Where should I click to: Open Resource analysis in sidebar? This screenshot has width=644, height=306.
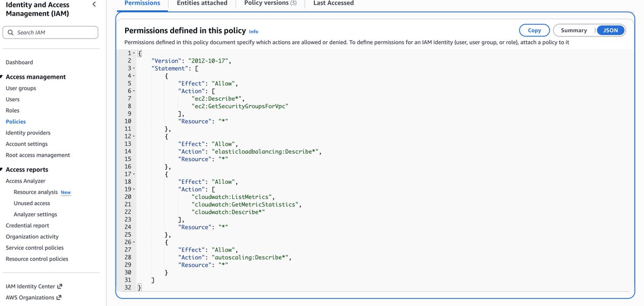point(35,192)
